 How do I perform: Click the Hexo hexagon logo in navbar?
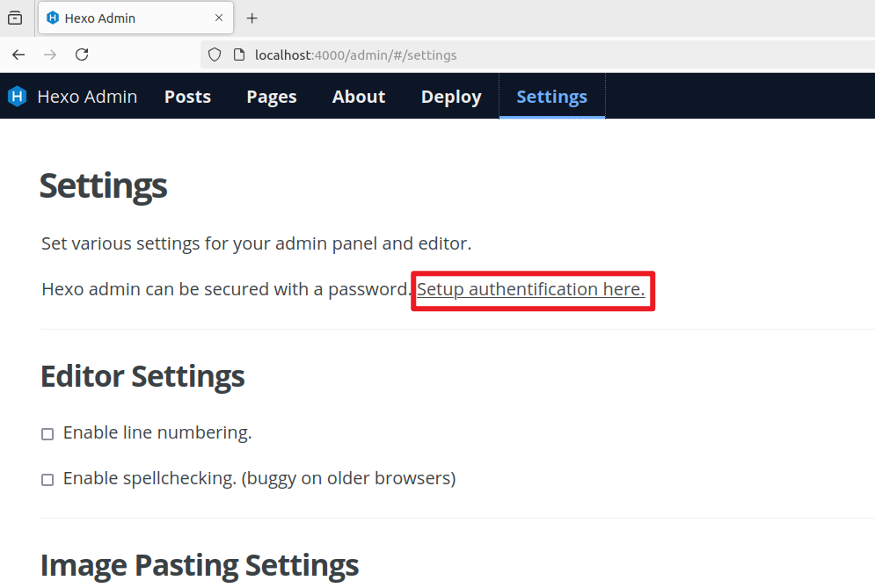pyautogui.click(x=18, y=97)
